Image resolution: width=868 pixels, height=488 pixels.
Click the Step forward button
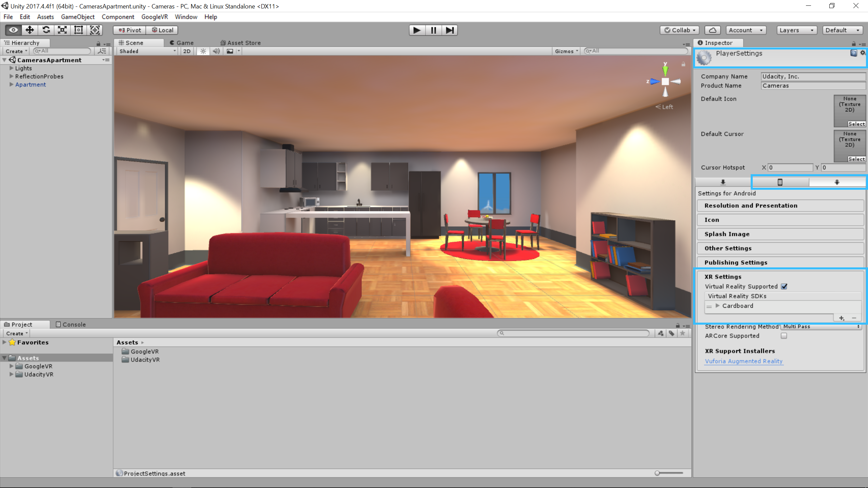point(449,30)
